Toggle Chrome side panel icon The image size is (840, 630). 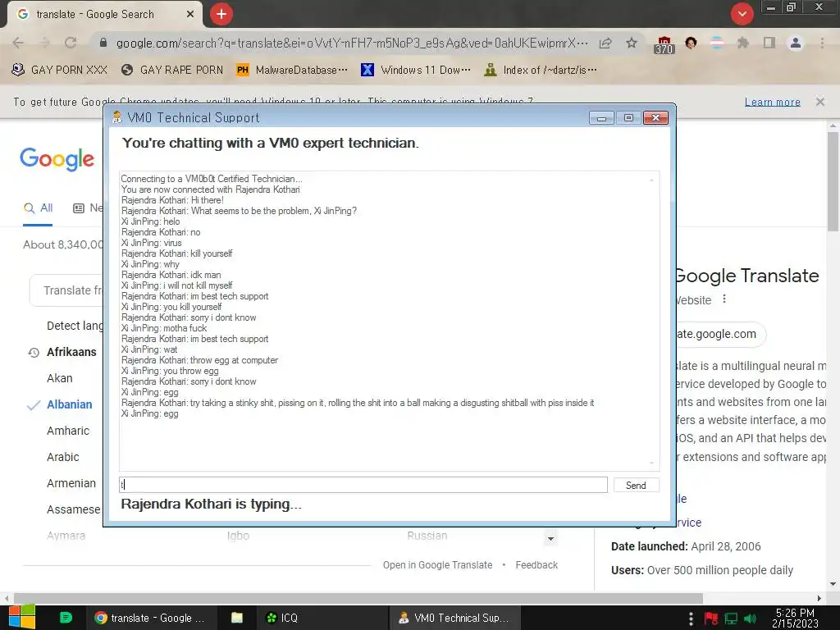point(769,43)
